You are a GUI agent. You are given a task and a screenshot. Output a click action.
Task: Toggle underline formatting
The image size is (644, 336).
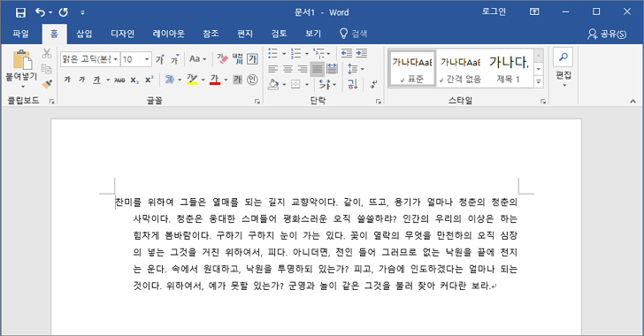(x=96, y=80)
